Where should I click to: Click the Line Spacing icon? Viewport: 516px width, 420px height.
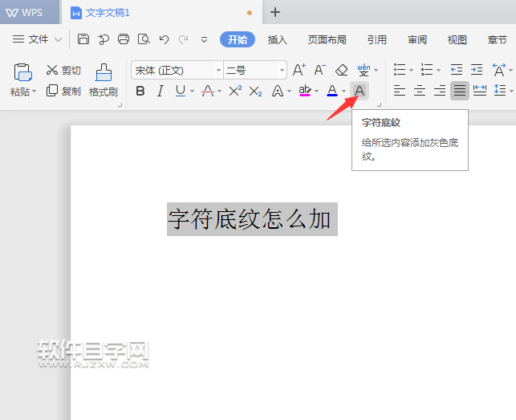(500, 90)
